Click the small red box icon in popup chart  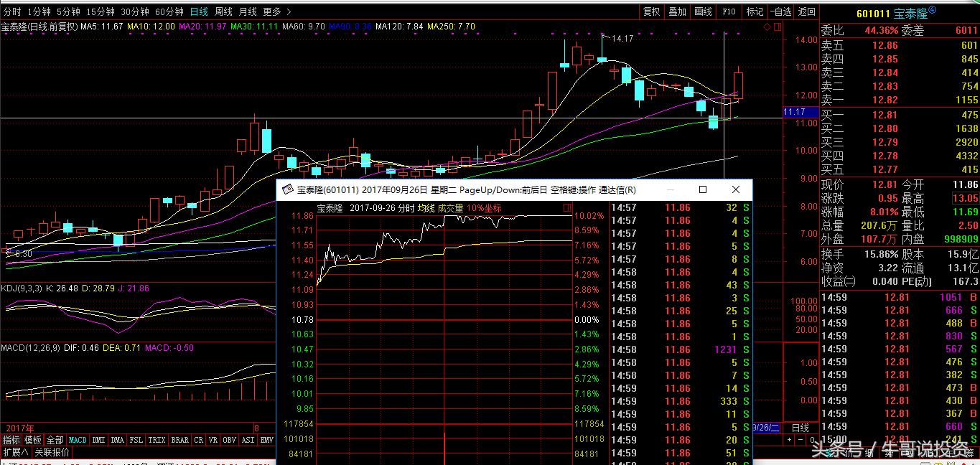coord(567,208)
